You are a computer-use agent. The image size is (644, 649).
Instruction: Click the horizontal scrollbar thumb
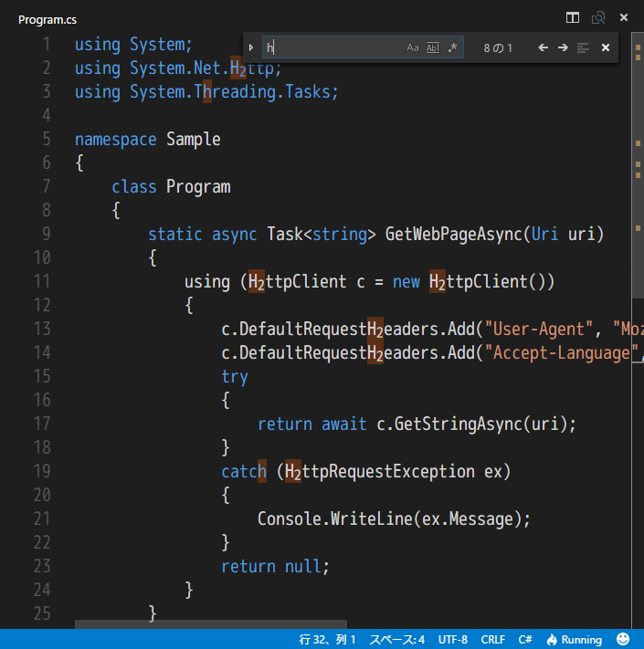(210, 624)
